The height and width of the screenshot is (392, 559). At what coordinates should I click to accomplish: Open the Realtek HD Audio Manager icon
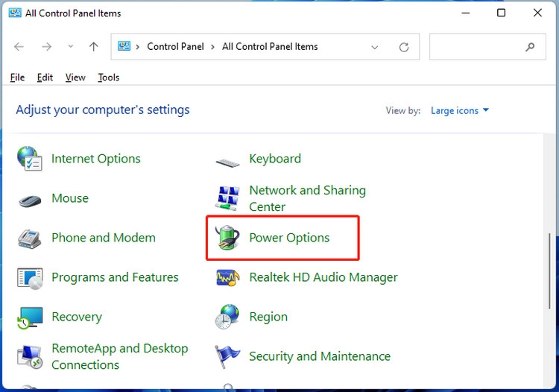(x=227, y=277)
